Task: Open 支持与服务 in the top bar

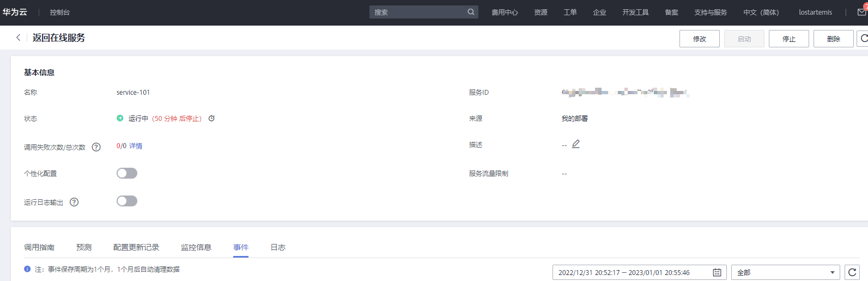Action: coord(711,12)
